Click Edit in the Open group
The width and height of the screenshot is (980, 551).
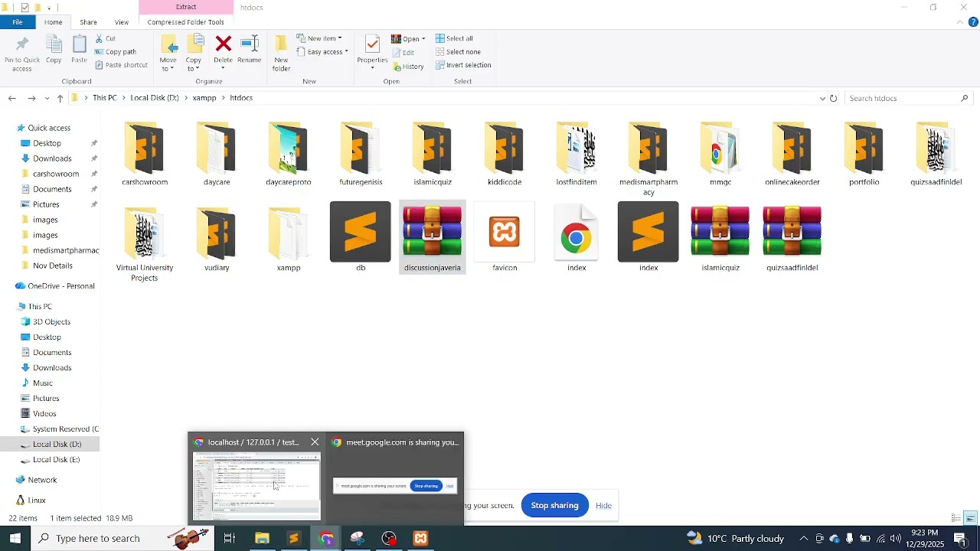403,53
